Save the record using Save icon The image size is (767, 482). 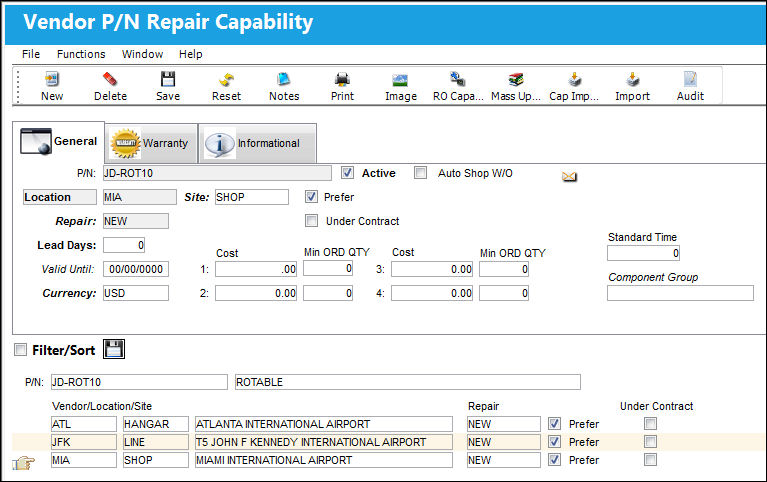pos(168,79)
